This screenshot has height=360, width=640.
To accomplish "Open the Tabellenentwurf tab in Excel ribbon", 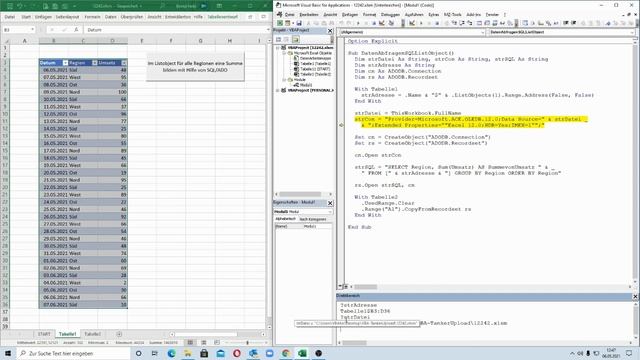I will coord(222,17).
